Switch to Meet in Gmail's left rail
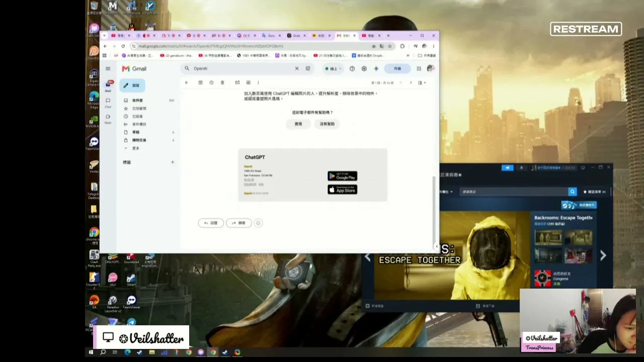 [108, 119]
